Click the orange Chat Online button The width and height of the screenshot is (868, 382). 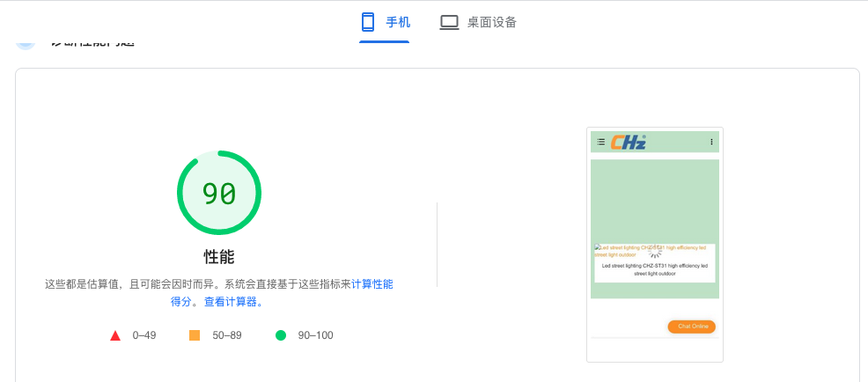[x=691, y=327]
